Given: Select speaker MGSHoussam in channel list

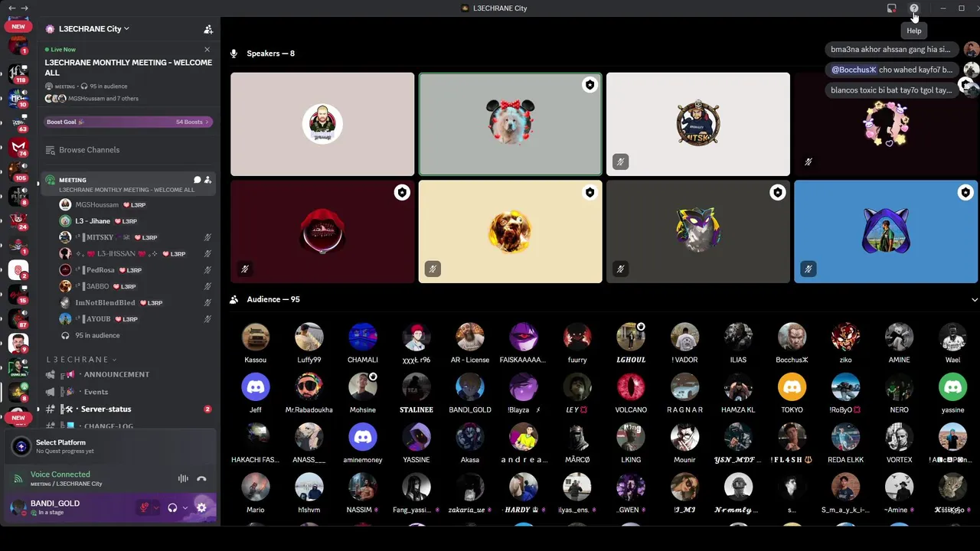Looking at the screenshot, I should [x=135, y=205].
